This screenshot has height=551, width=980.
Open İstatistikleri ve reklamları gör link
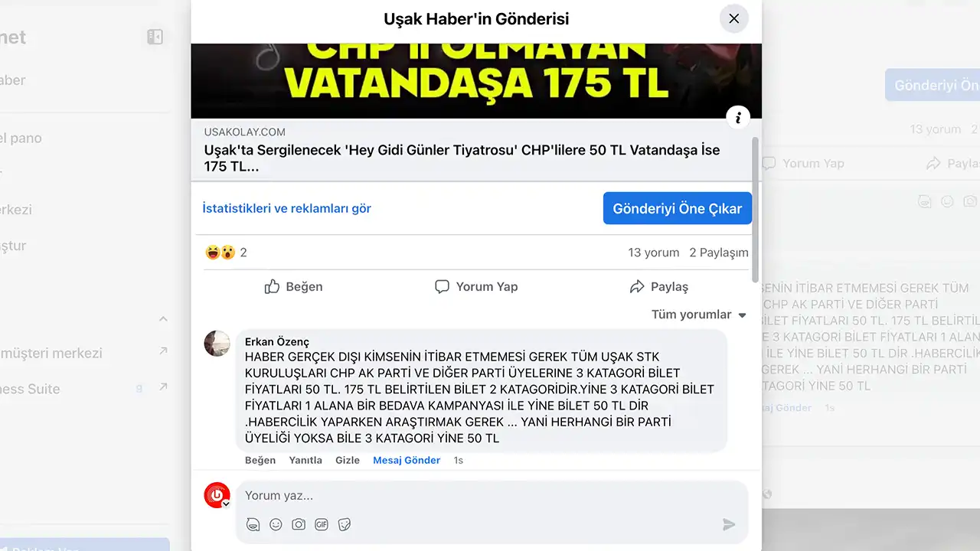[286, 208]
